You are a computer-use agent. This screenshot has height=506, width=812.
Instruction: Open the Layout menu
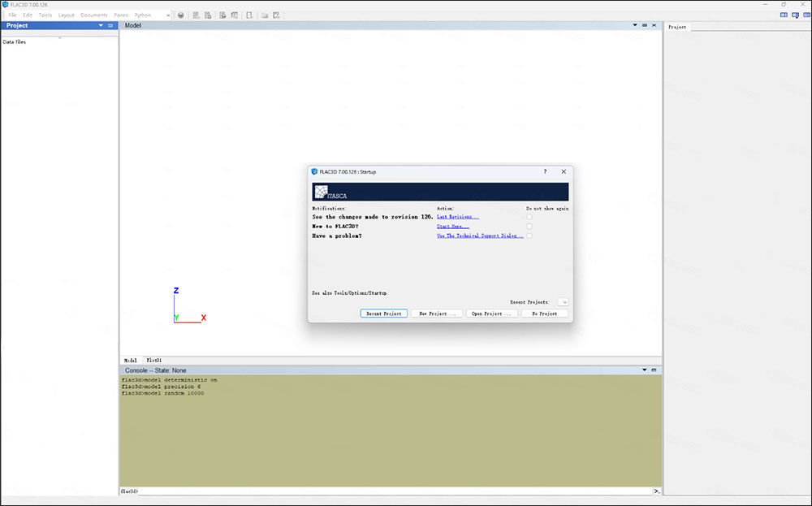tap(67, 15)
